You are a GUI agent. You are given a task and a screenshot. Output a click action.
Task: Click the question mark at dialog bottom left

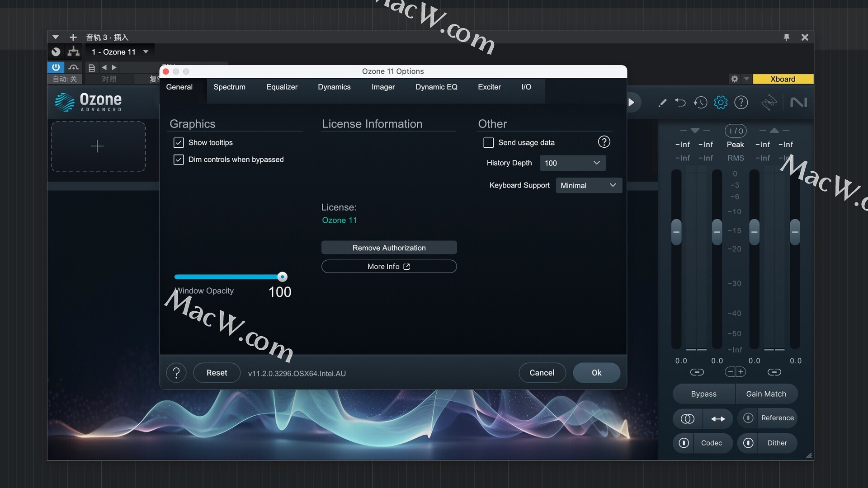click(x=176, y=373)
